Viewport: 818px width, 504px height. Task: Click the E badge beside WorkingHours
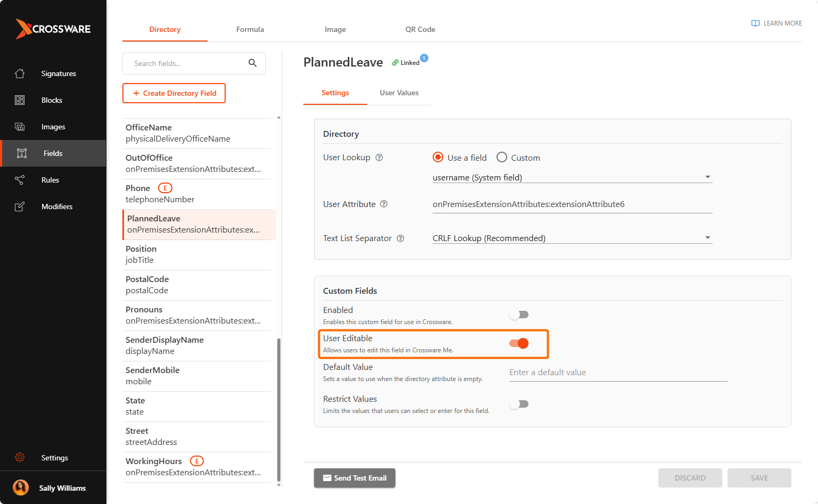[x=197, y=461]
